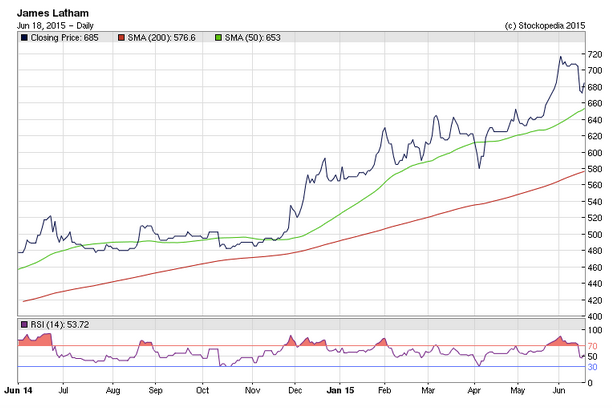Click the 'Feb' x-axis label

[x=384, y=390]
